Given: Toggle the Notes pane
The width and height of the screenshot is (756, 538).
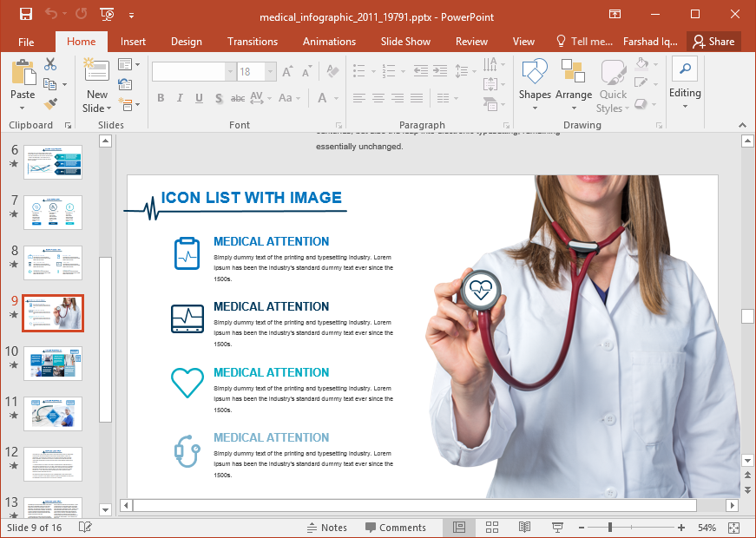Looking at the screenshot, I should tap(326, 528).
